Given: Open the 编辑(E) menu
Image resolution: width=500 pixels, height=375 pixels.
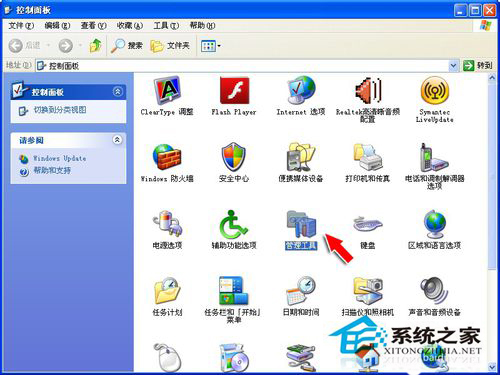Looking at the screenshot, I should pos(57,26).
